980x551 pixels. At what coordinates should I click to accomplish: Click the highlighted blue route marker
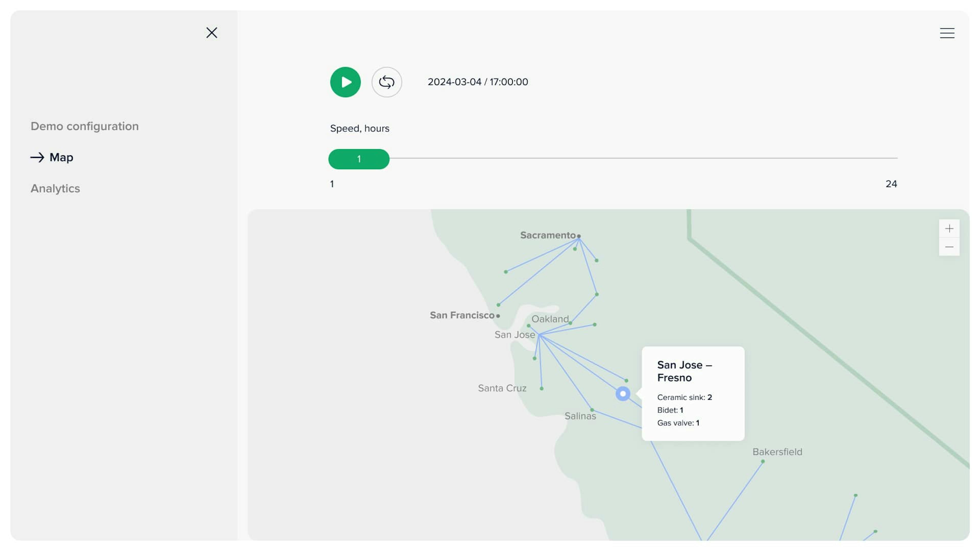(x=623, y=394)
